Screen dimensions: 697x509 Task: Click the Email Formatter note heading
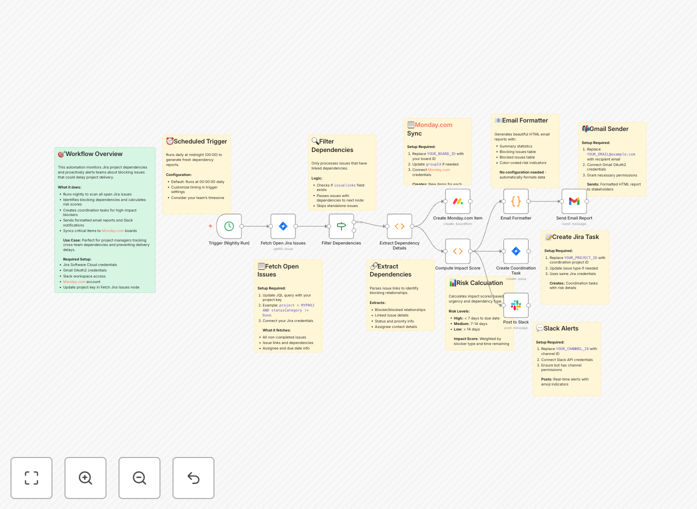(x=521, y=120)
